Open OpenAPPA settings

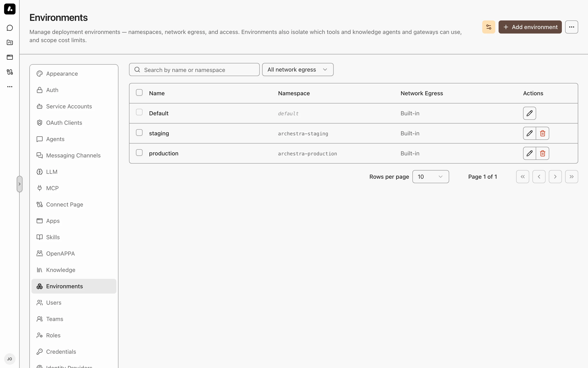[74, 254]
